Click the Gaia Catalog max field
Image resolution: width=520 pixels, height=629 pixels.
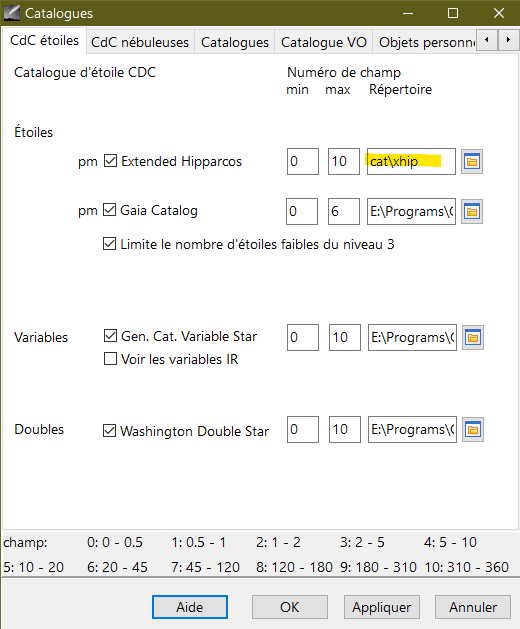tap(343, 211)
